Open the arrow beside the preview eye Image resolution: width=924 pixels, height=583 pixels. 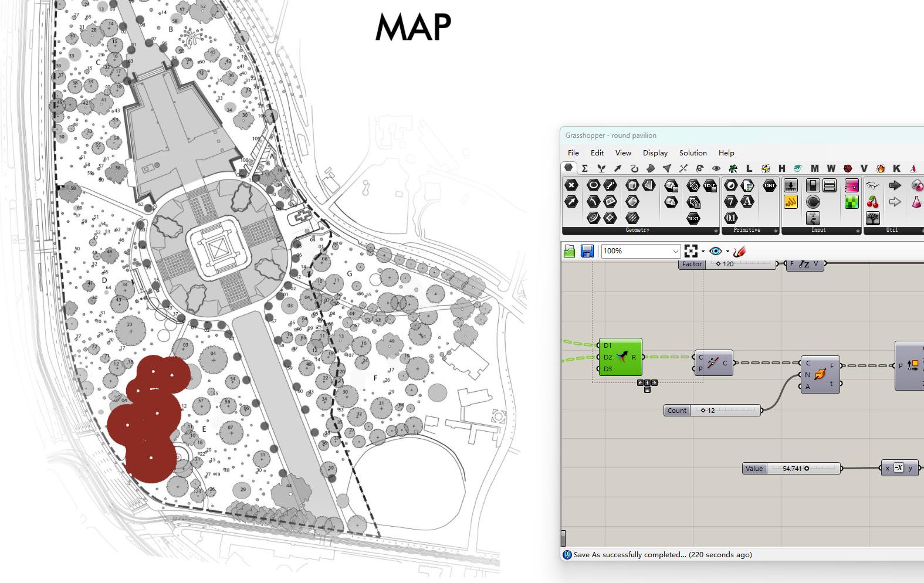[727, 252]
